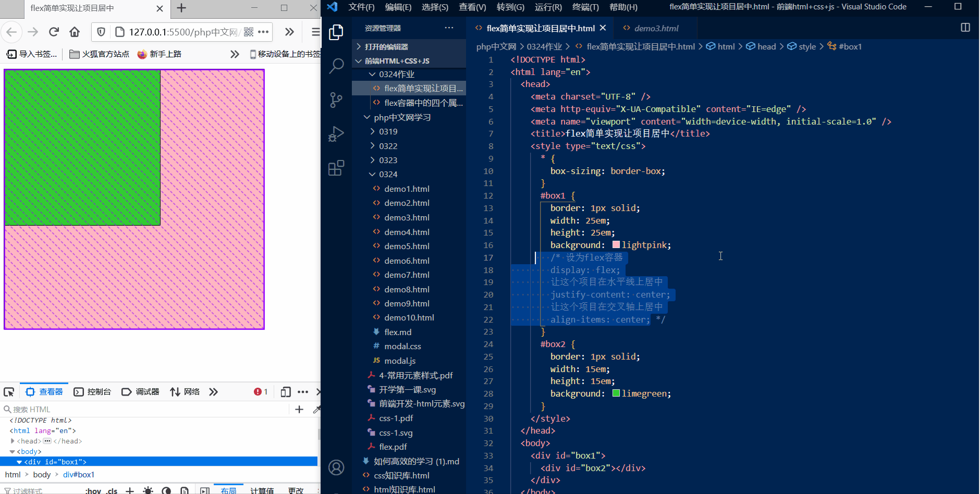Open the Extensions panel

coord(336,167)
